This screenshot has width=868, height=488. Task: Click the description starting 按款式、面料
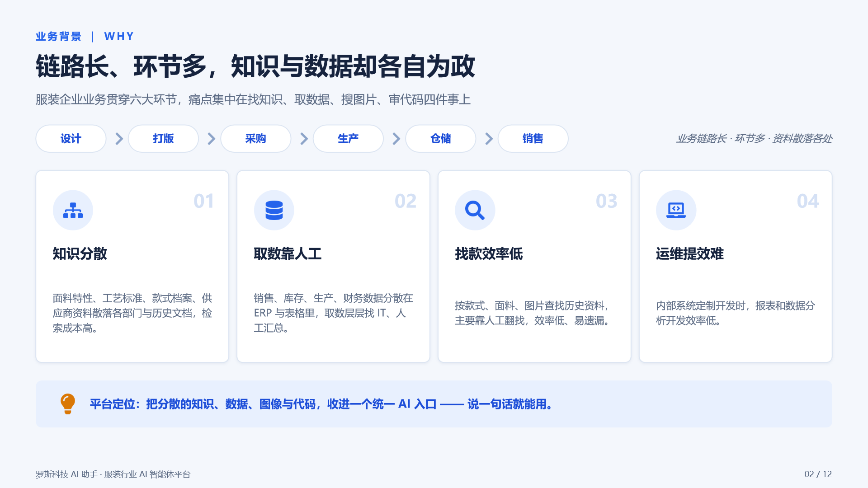533,313
